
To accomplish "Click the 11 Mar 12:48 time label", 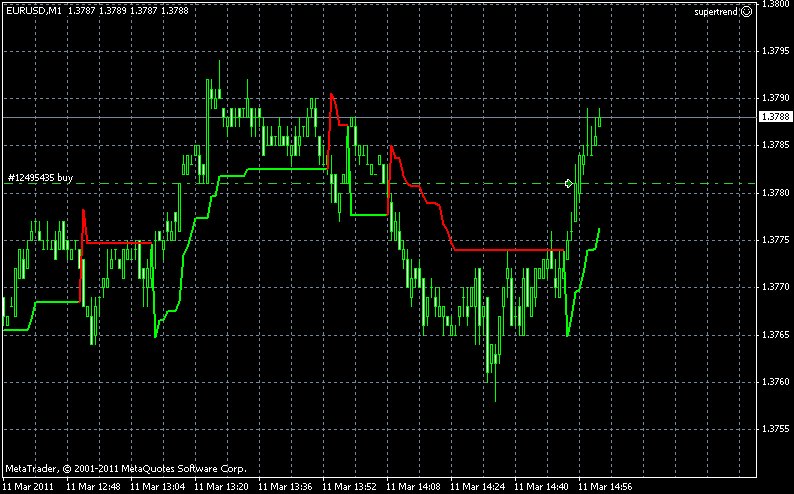I will point(94,487).
